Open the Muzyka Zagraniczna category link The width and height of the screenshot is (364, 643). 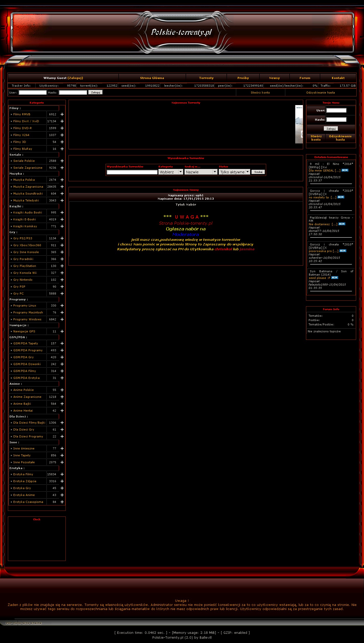coord(28,187)
